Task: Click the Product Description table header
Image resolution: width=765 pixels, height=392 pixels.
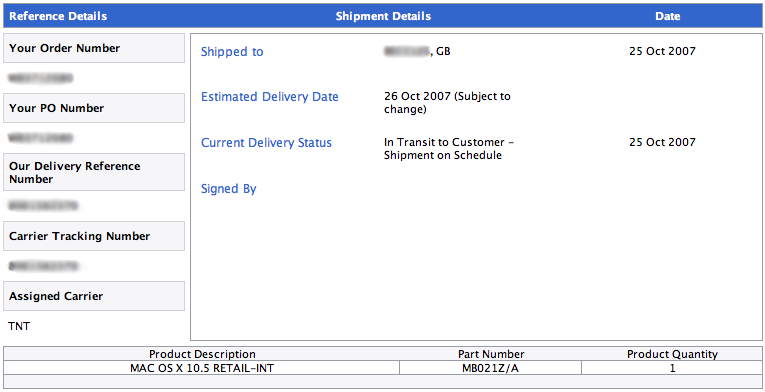Action: click(x=202, y=354)
